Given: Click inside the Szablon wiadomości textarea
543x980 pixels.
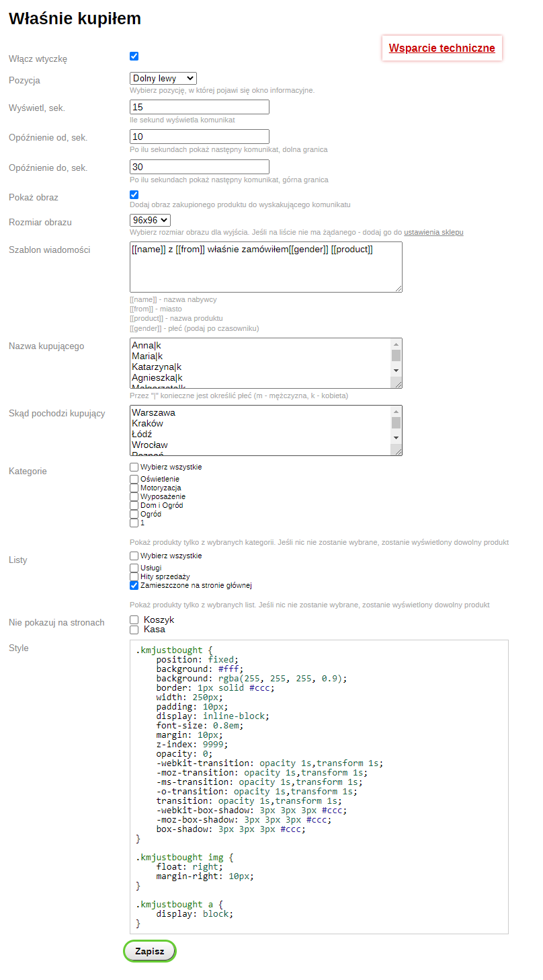Looking at the screenshot, I should pyautogui.click(x=265, y=267).
